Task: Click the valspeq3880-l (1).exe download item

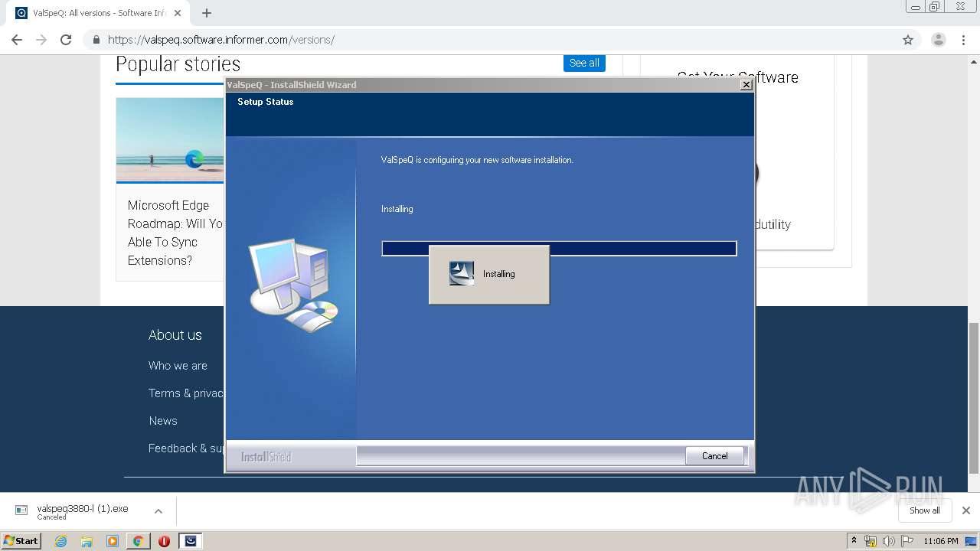Action: click(82, 511)
